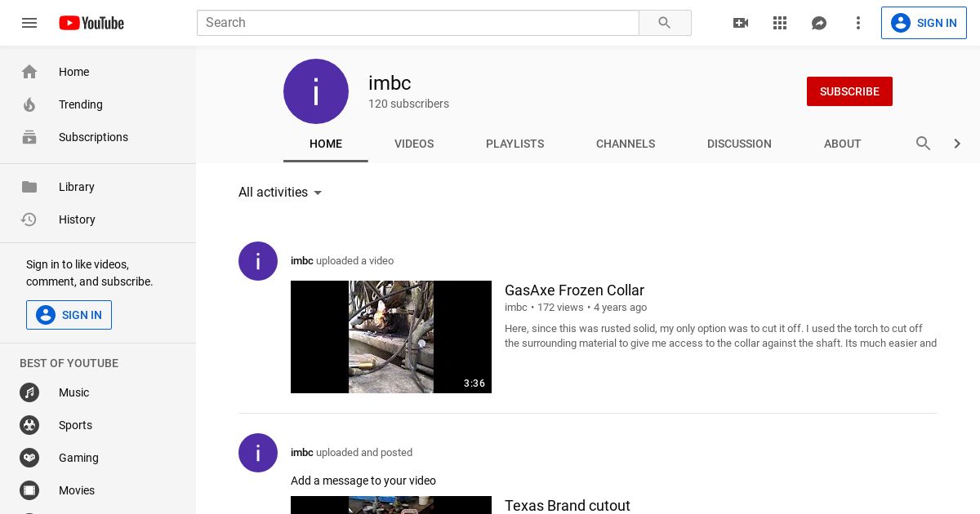Click the 3:36 duration badge

point(474,383)
